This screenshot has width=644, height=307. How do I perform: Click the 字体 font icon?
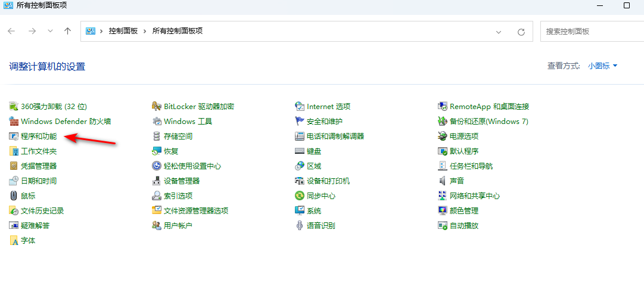pos(14,240)
